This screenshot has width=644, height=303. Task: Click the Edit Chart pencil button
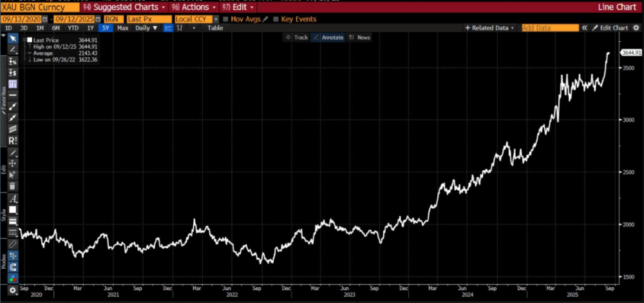pos(608,28)
